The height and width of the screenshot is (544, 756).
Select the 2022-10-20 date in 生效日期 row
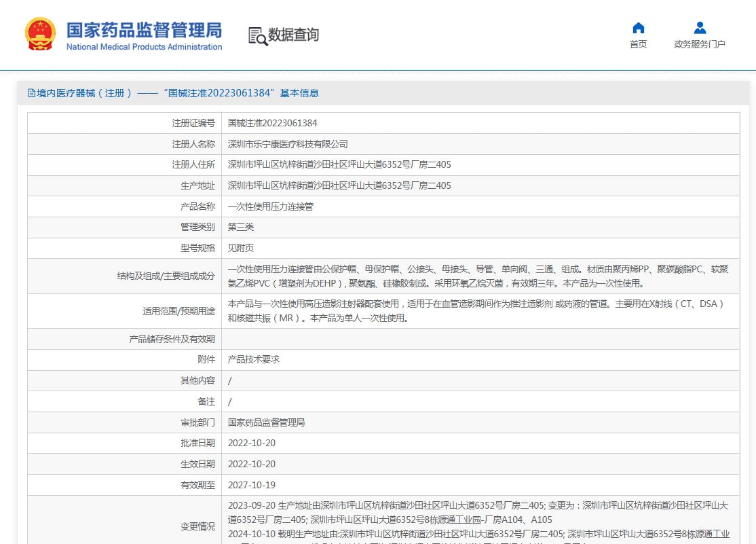(x=252, y=465)
